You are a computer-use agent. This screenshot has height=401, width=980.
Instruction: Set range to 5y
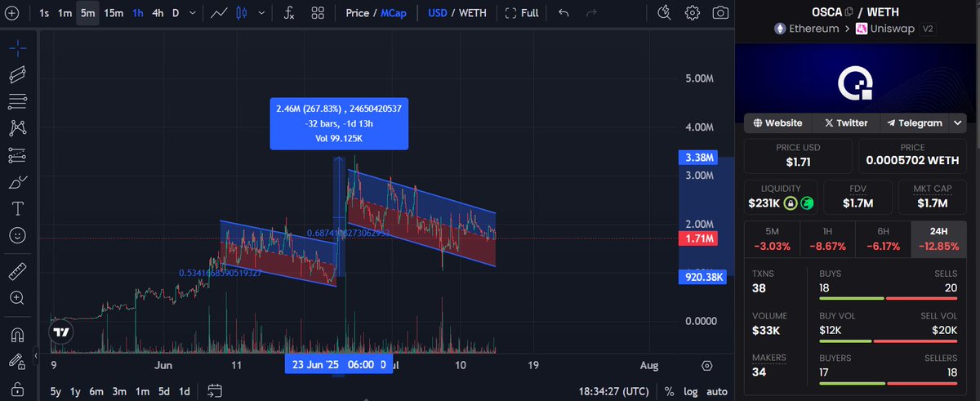56,390
